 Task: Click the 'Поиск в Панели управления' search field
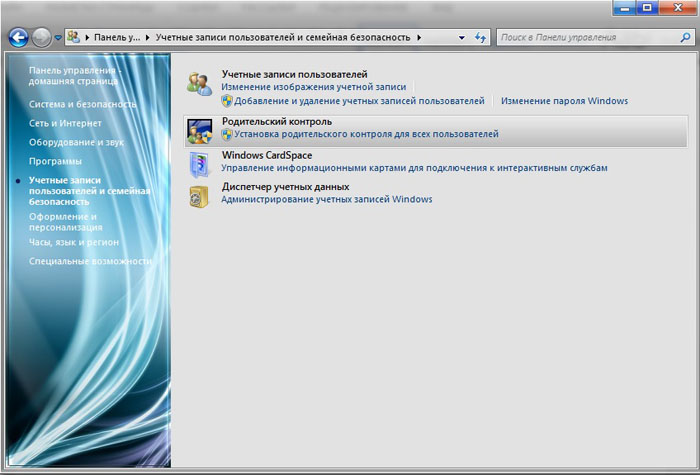click(589, 38)
